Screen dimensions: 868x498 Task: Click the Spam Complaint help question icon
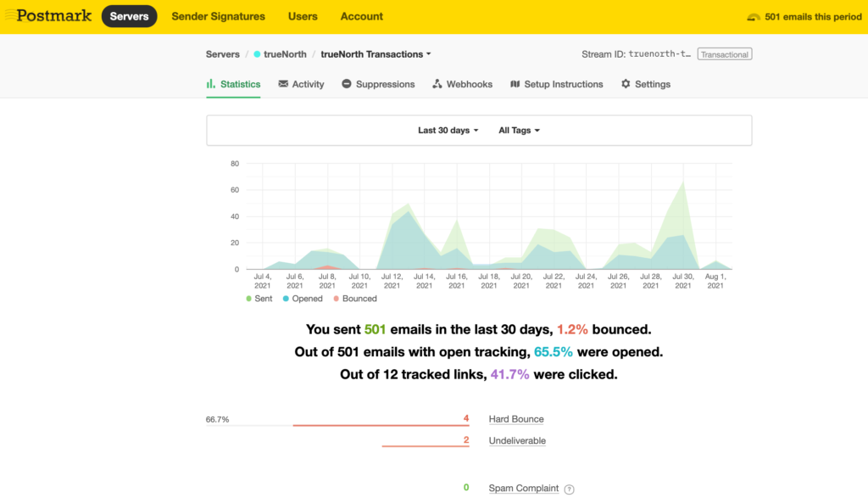569,489
